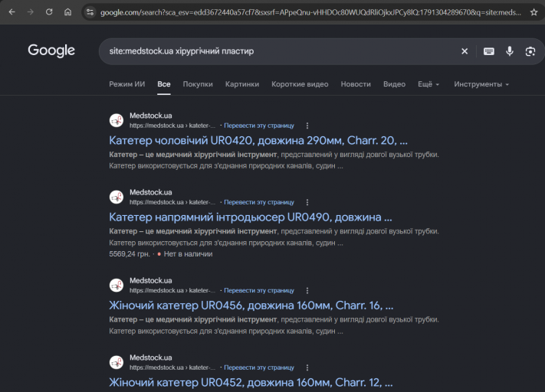Click Medstock favicon of Жіночий катетер UR0452 result
The width and height of the screenshot is (545, 392).
coord(117,362)
